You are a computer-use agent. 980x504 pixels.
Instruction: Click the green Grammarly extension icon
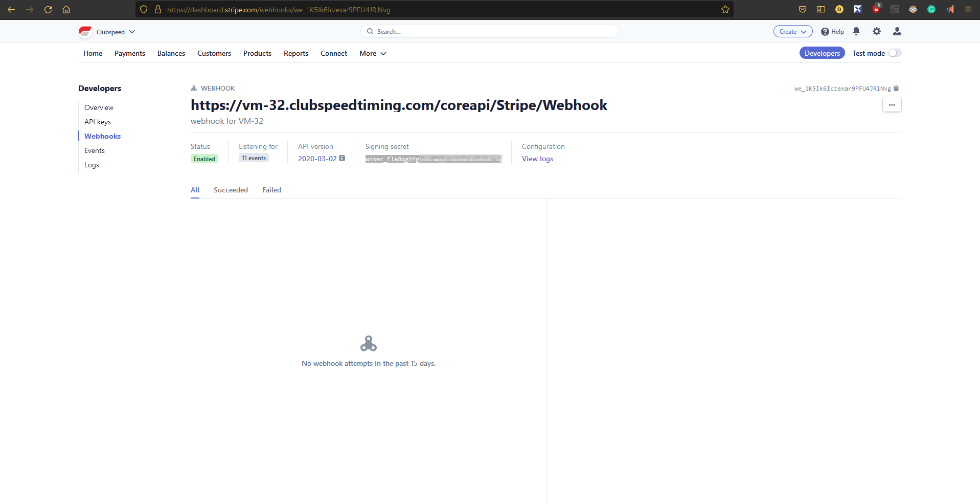[x=931, y=9]
